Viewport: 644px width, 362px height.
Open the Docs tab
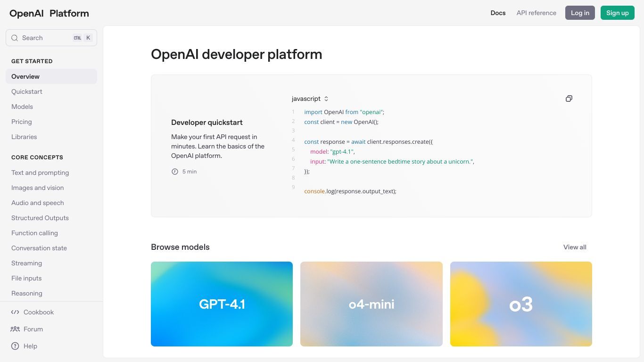coord(498,13)
